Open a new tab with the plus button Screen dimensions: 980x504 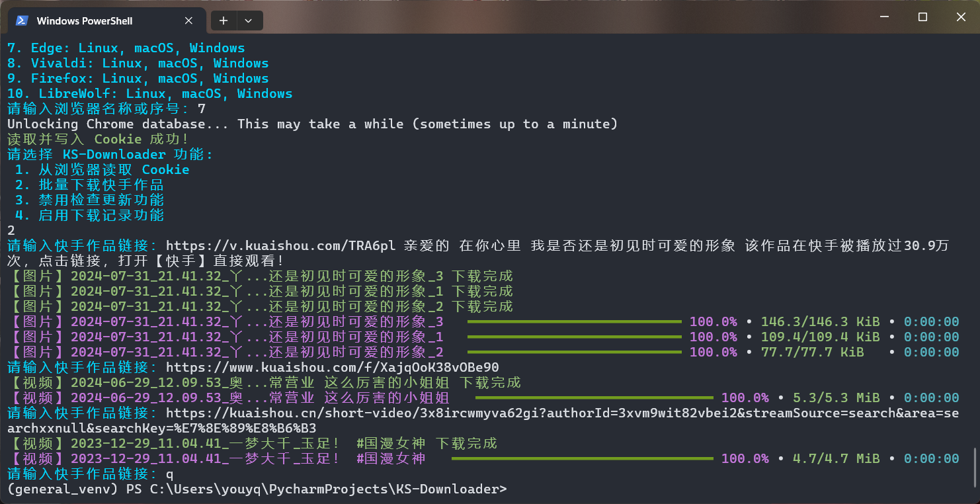224,21
